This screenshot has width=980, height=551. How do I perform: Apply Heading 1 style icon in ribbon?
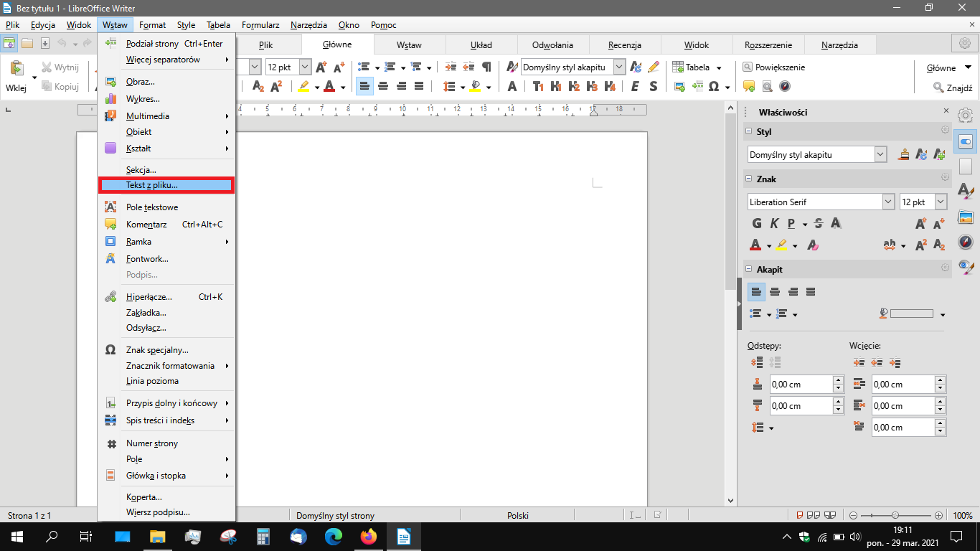point(556,86)
